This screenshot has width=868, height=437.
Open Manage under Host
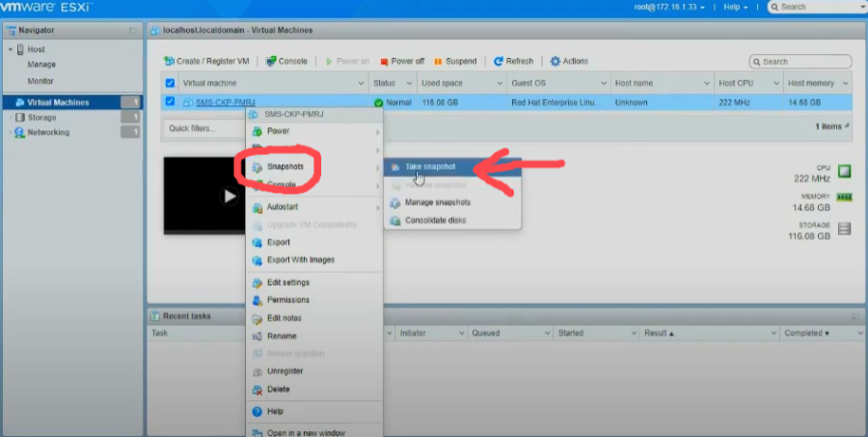[x=41, y=65]
